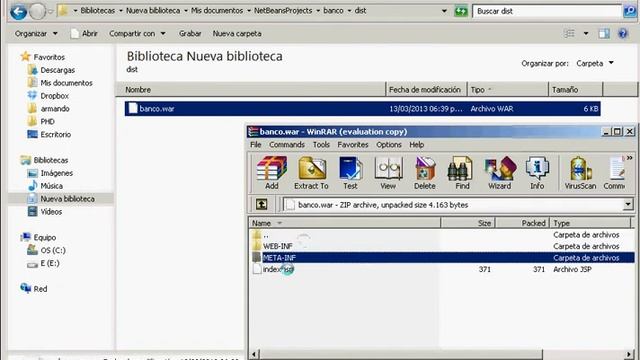Select the META-INF folder in WinRAR

click(x=442, y=258)
